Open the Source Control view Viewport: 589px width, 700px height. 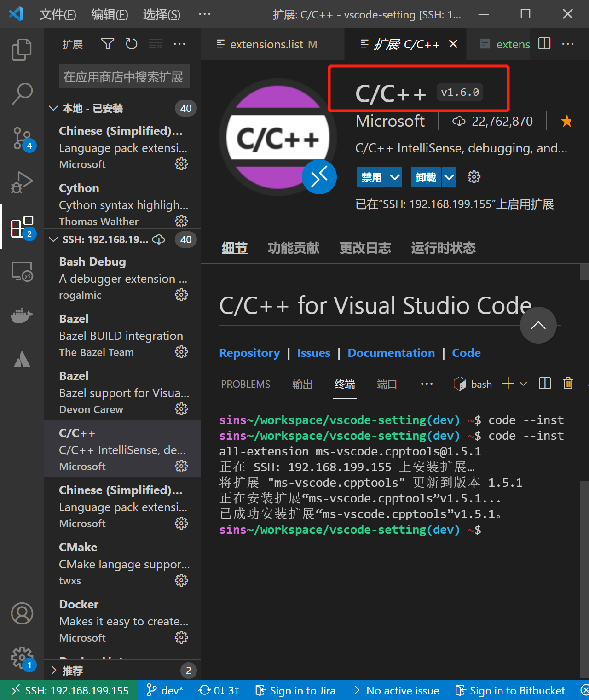22,138
